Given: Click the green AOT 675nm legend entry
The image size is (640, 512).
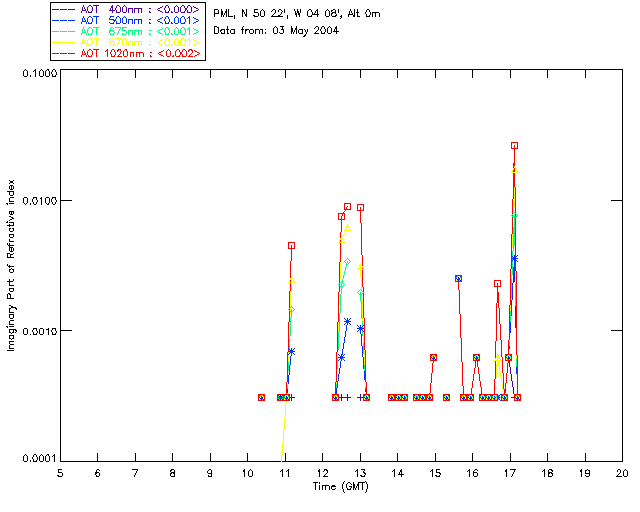Looking at the screenshot, I should coord(127,31).
